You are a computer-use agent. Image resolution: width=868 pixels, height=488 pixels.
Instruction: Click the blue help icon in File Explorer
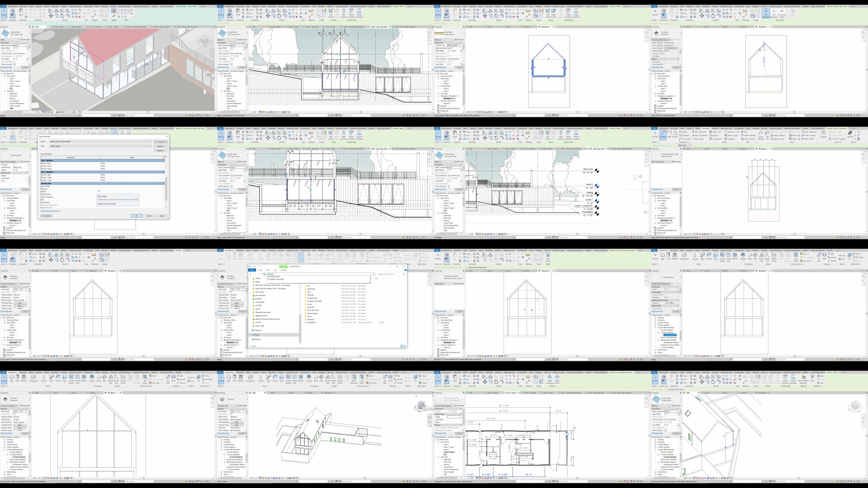pyautogui.click(x=405, y=270)
